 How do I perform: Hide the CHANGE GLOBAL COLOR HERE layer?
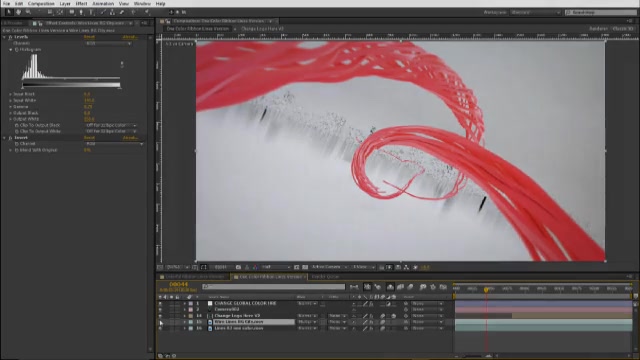tap(160, 304)
